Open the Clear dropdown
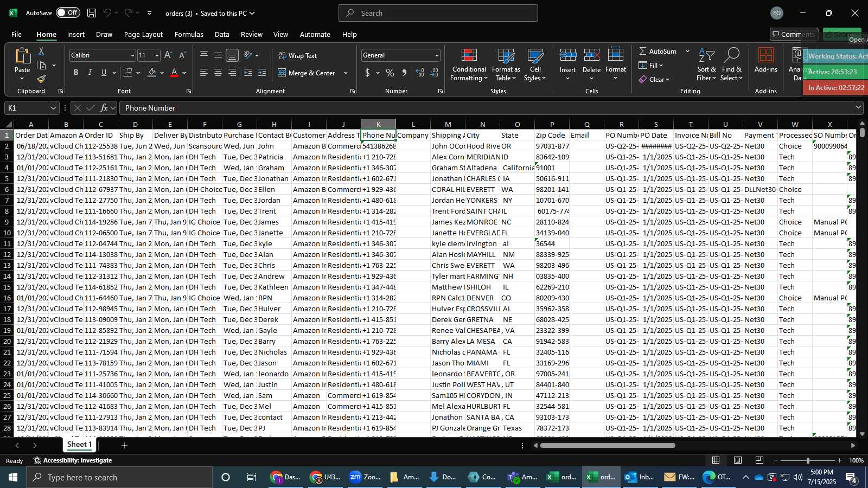Image resolution: width=868 pixels, height=488 pixels. click(654, 79)
